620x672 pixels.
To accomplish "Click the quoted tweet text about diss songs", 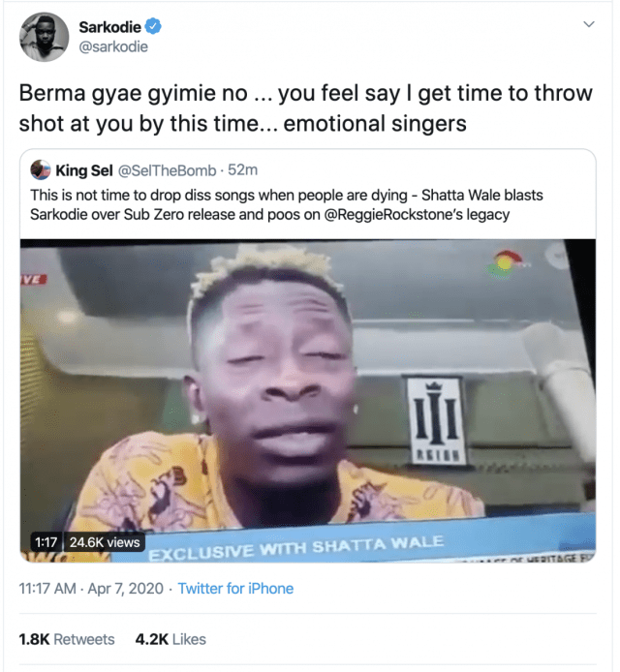I will (291, 203).
